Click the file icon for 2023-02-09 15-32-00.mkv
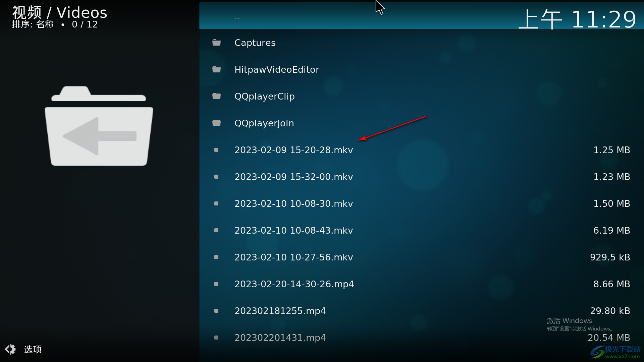644x362 pixels. tap(216, 177)
